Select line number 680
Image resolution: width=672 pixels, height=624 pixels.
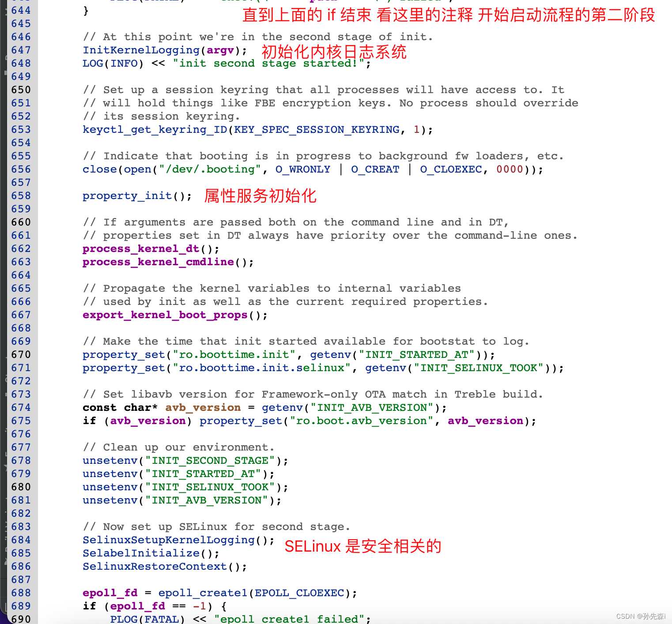(x=21, y=487)
